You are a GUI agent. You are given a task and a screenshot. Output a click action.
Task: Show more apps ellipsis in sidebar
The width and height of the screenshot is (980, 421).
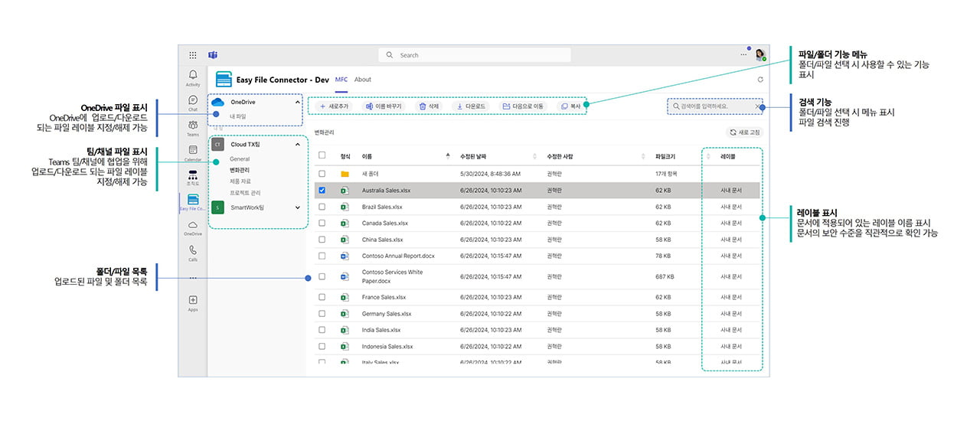pyautogui.click(x=193, y=278)
